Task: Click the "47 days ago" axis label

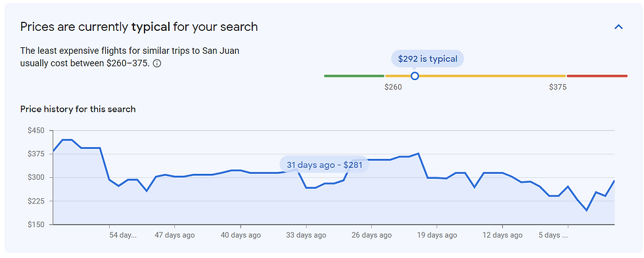Action: pos(175,235)
